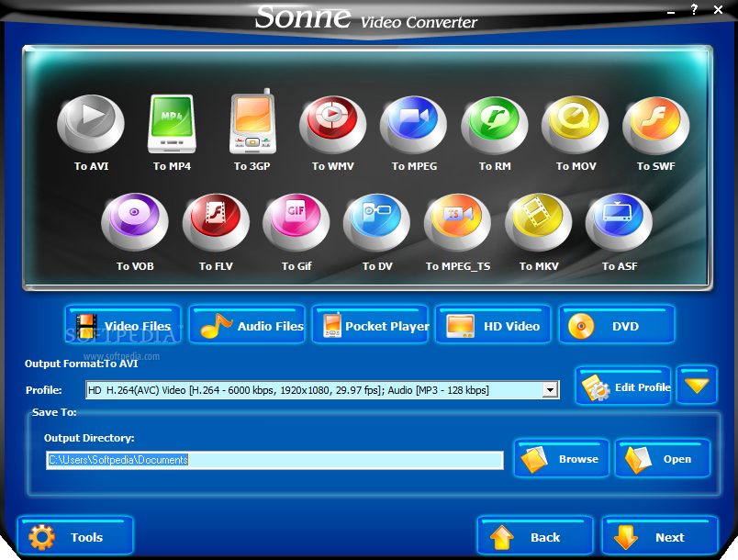The height and width of the screenshot is (560, 738).
Task: Show the HD Video formats
Action: pos(494,325)
